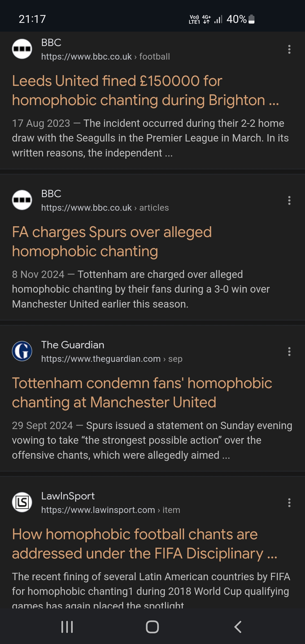
Task: Tap the LawInSport logo icon
Action: [x=22, y=502]
